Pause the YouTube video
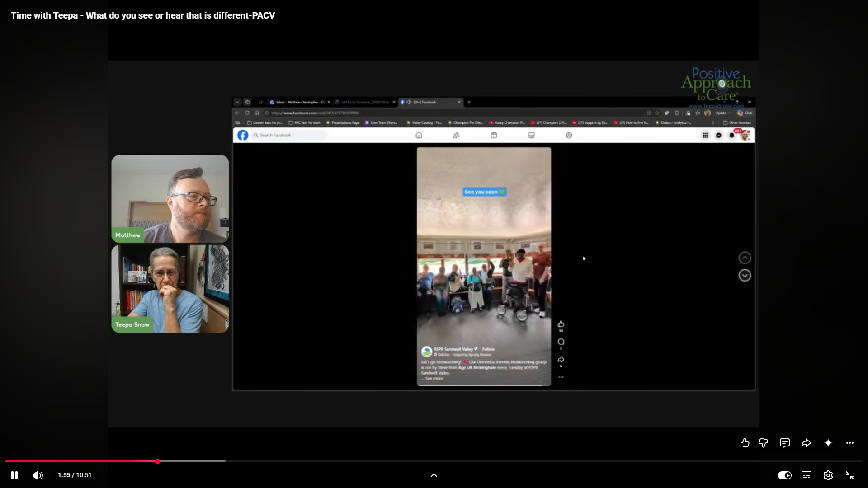Image resolution: width=868 pixels, height=488 pixels. coord(14,475)
